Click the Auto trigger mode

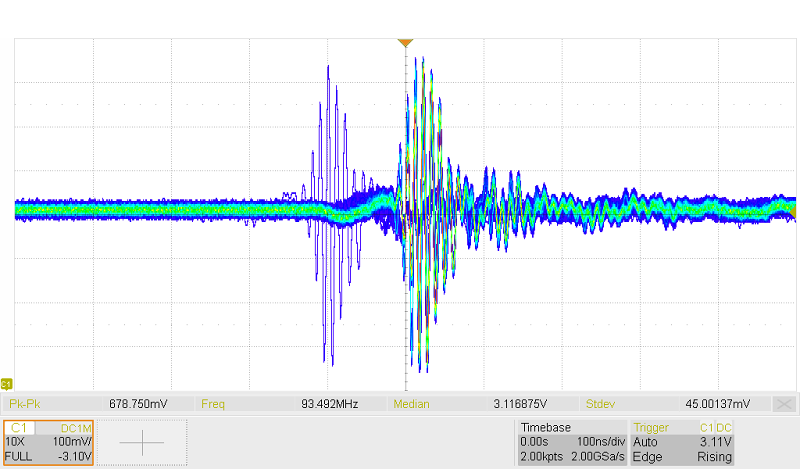(x=647, y=441)
